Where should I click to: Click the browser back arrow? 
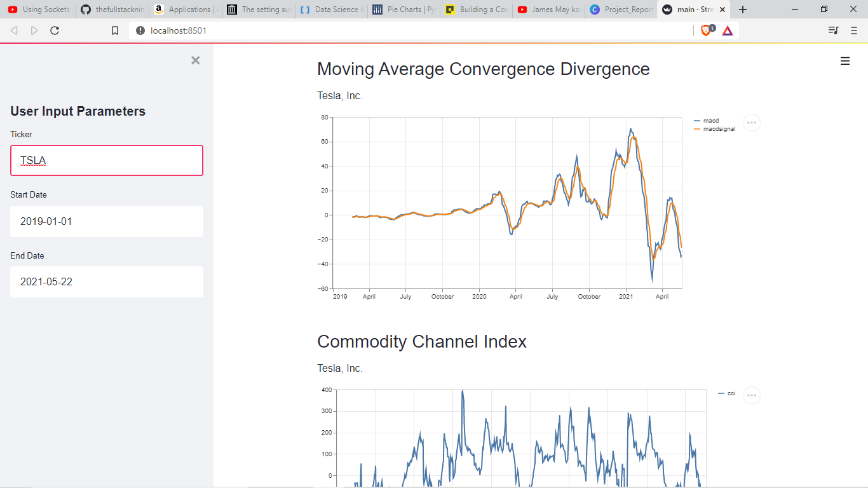pyautogui.click(x=15, y=30)
